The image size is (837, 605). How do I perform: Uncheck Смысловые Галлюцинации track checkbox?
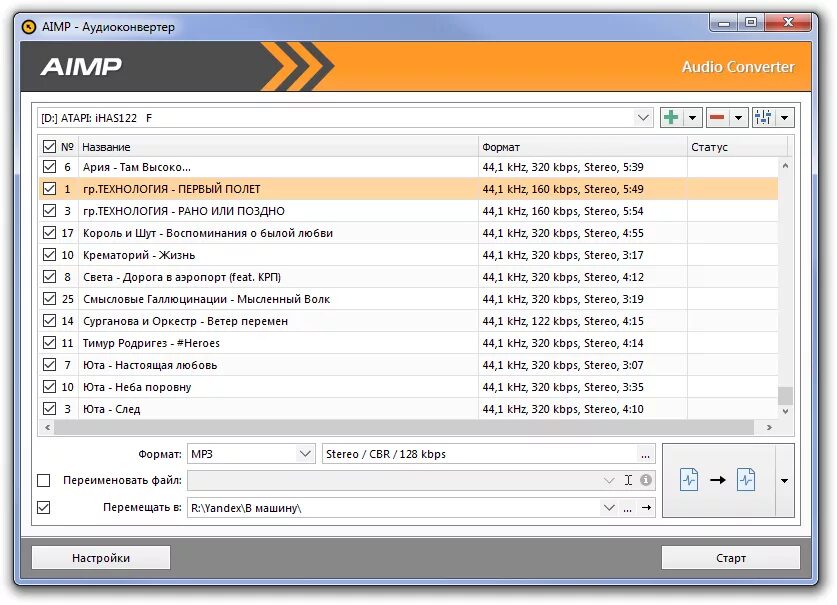click(49, 298)
